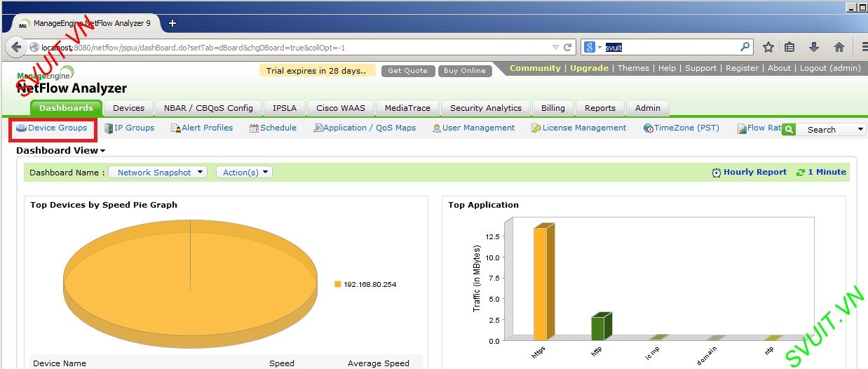Open the Network Snapshot dropdown
This screenshot has height=369, width=868.
coord(158,172)
